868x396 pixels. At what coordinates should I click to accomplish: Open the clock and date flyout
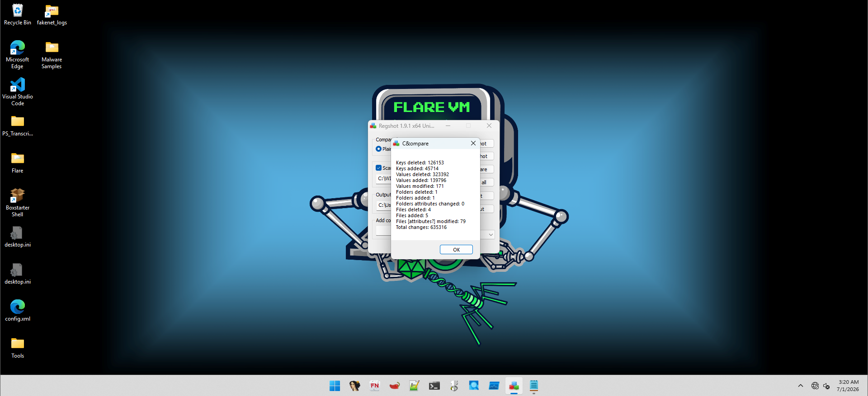848,386
